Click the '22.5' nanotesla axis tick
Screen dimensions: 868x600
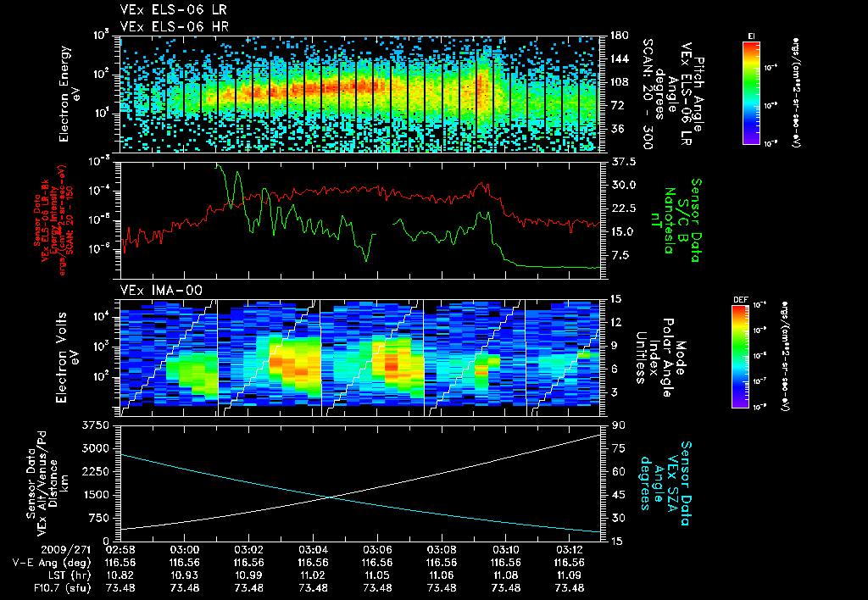623,208
